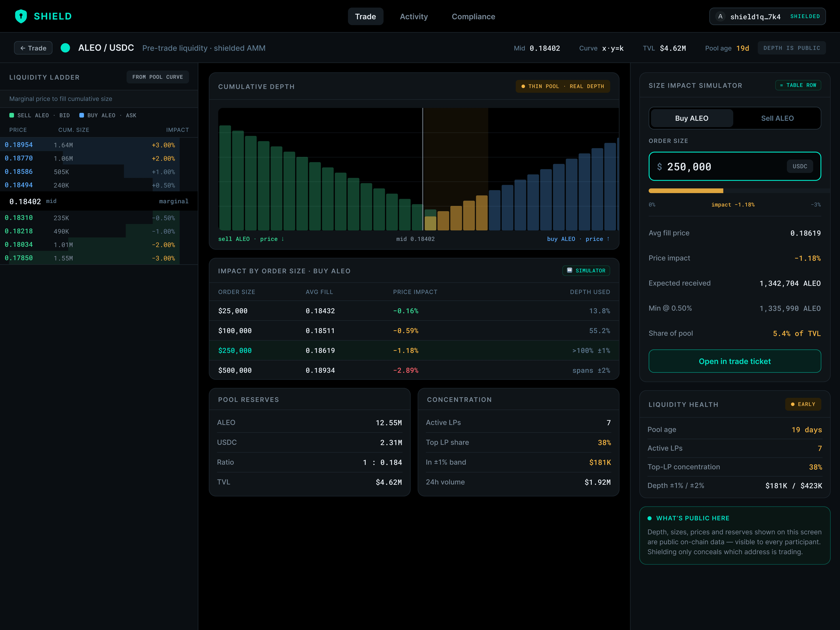Click the mid 0.18402 chart axis label
840x630 pixels.
click(415, 239)
